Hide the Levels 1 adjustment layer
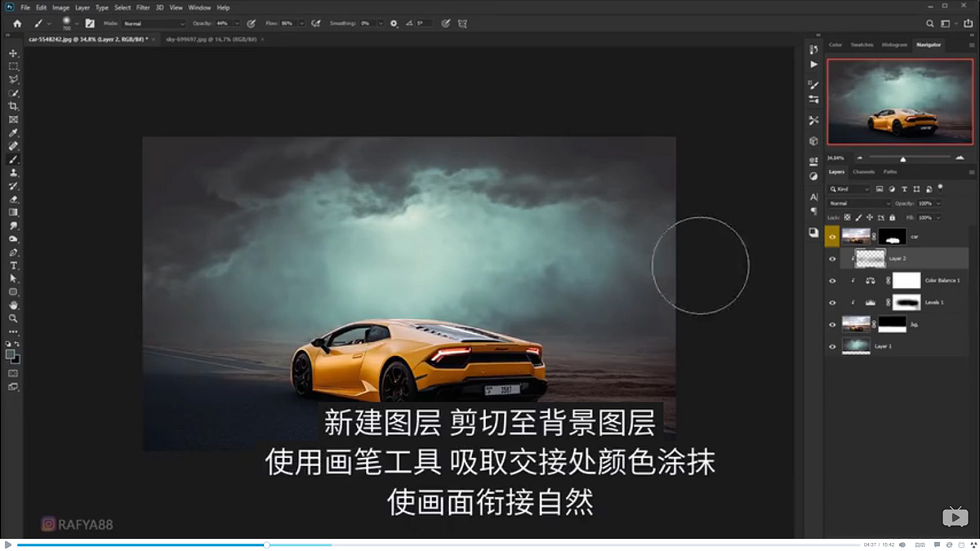 (x=833, y=302)
